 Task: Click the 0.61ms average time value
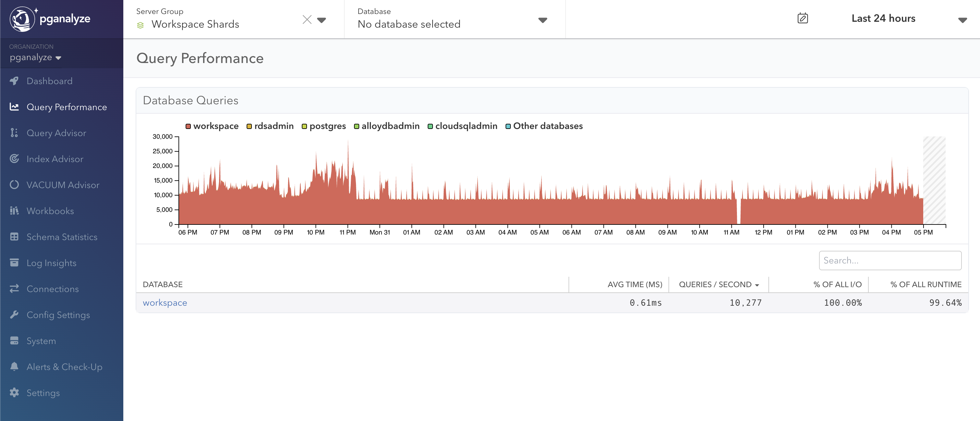[x=645, y=302]
